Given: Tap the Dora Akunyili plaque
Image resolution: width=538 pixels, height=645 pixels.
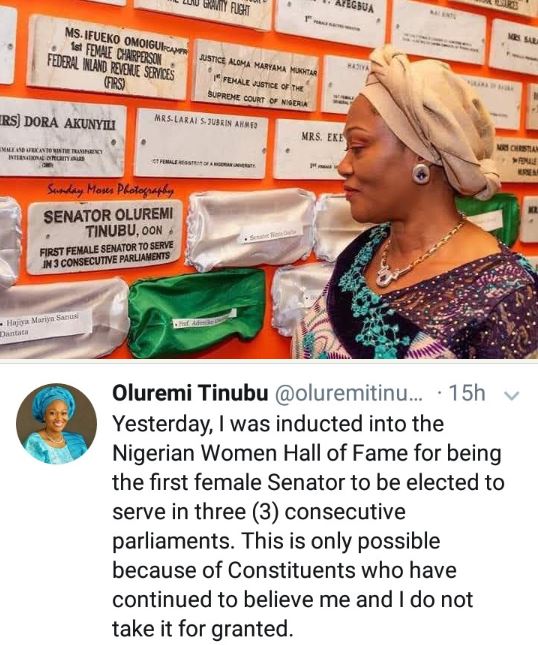Looking at the screenshot, I should [62, 138].
